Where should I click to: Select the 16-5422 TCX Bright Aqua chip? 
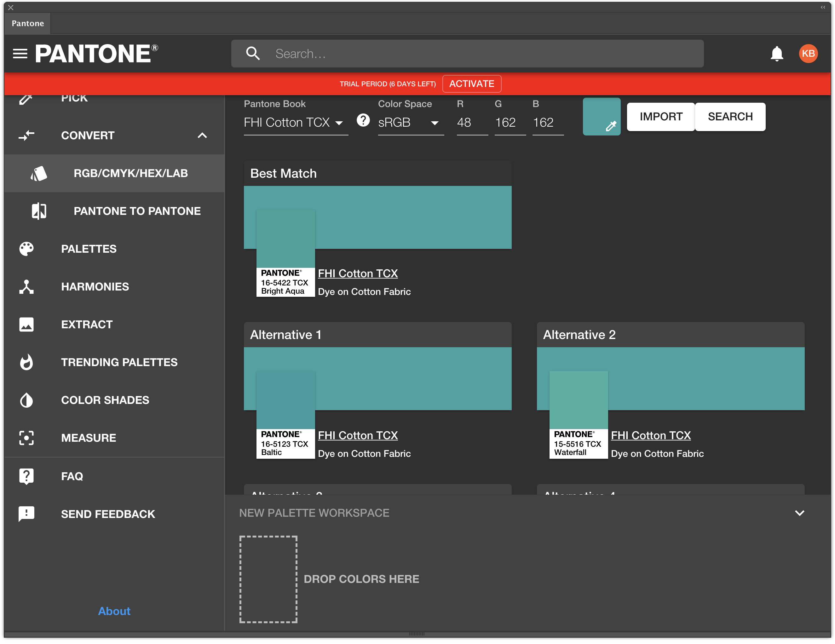coord(285,253)
